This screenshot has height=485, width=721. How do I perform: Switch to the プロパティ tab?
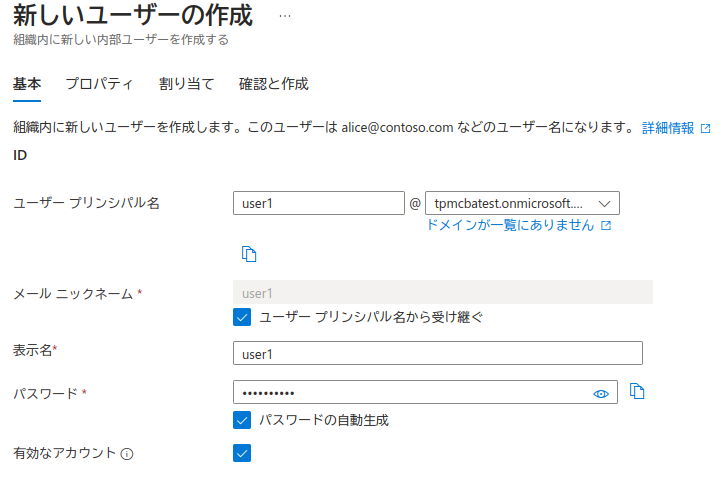pos(99,84)
